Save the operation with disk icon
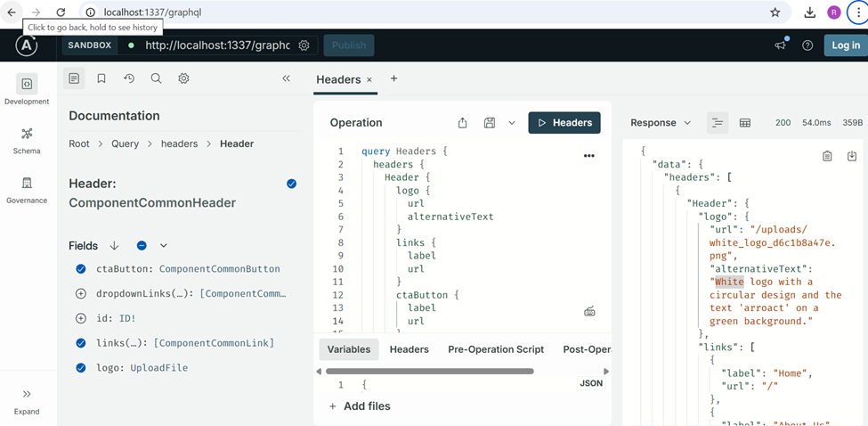Viewport: 868px width, 426px height. pos(490,123)
